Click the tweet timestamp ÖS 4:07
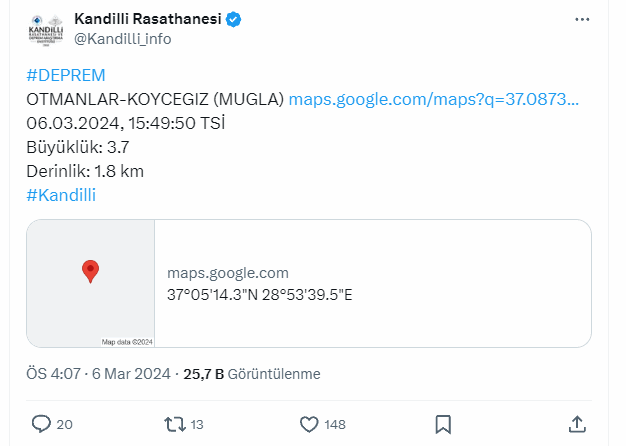Screen dimensions: 626x446 [x=53, y=374]
